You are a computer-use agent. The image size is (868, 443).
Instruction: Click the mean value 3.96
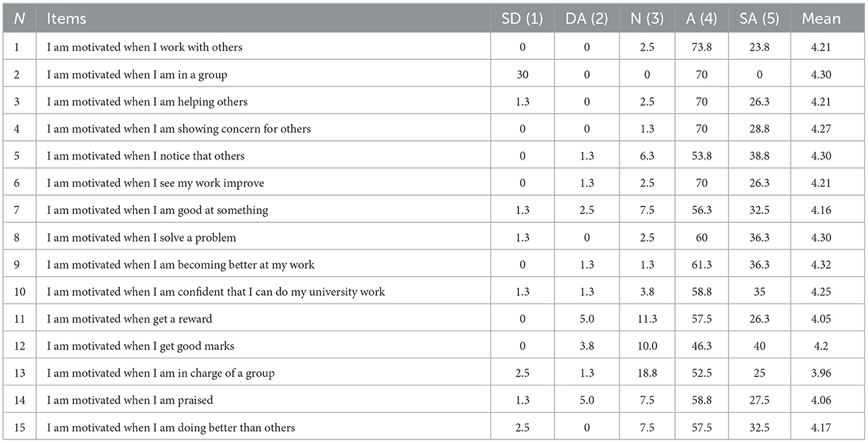(821, 373)
